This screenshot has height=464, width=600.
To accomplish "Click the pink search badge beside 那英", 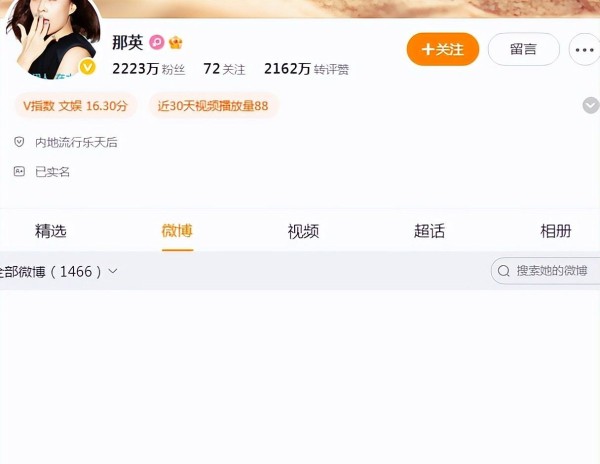I will (157, 42).
